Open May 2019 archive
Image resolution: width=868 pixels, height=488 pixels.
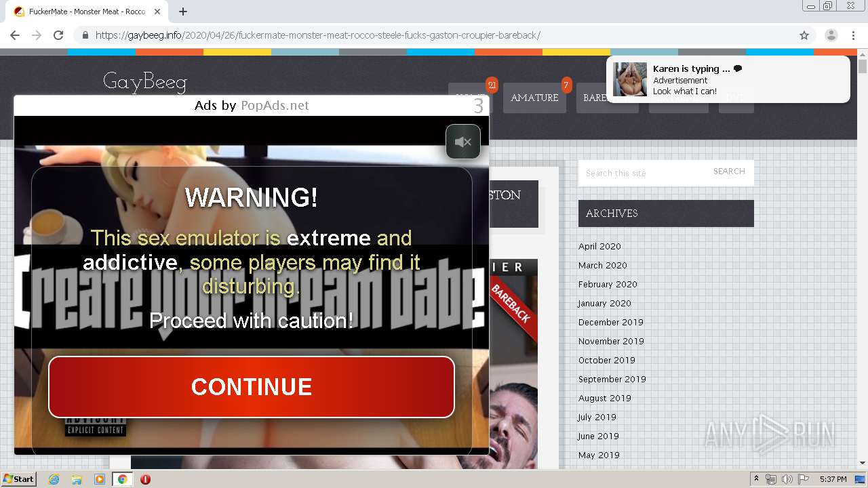(599, 455)
